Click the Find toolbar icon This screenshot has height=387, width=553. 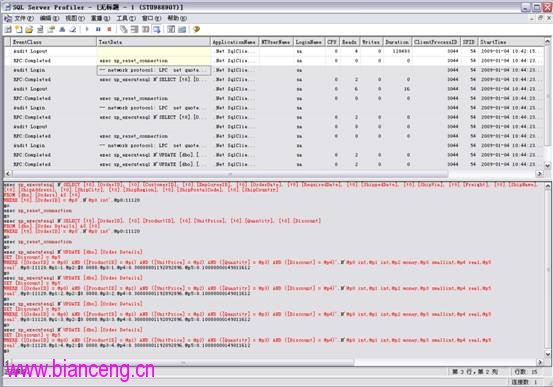[62, 30]
